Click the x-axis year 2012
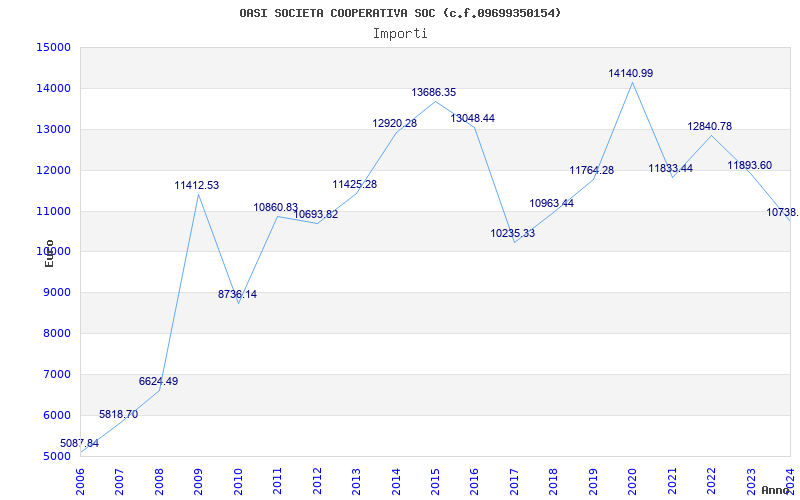The width and height of the screenshot is (800, 500). tap(317, 482)
